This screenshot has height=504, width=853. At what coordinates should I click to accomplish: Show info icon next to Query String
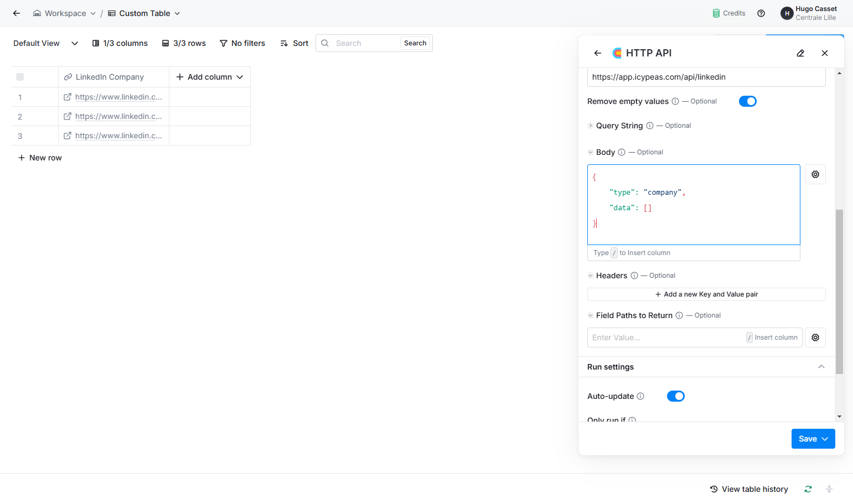pyautogui.click(x=650, y=126)
